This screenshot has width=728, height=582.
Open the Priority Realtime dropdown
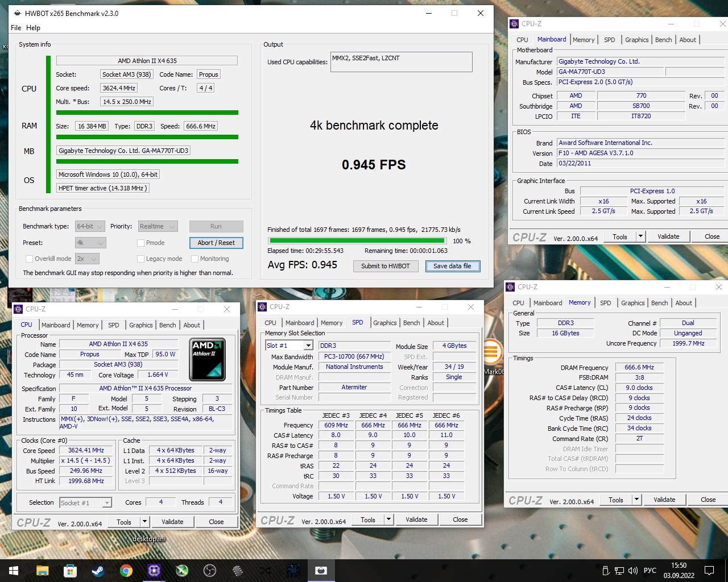pos(158,226)
